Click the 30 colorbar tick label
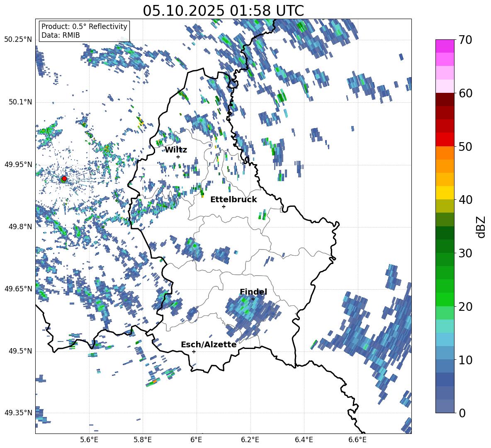 click(x=465, y=253)
